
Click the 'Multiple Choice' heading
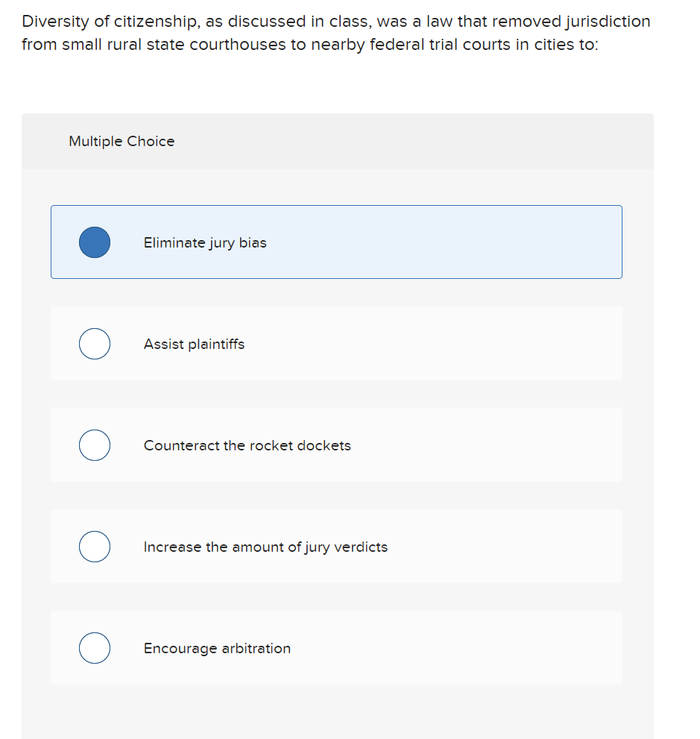pos(122,141)
